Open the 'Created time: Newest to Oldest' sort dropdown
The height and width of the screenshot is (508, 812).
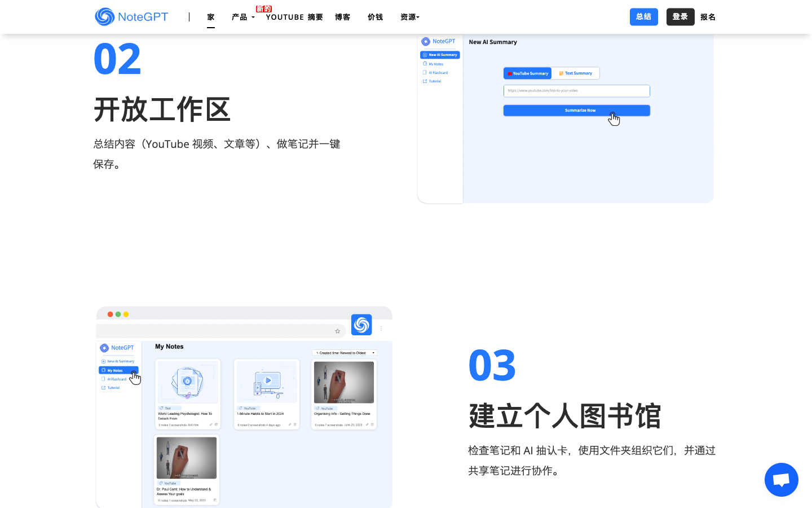coord(345,353)
